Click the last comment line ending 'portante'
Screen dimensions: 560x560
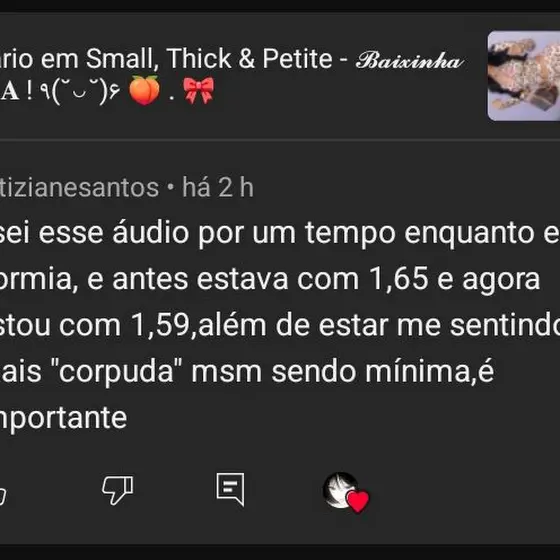pyautogui.click(x=64, y=418)
